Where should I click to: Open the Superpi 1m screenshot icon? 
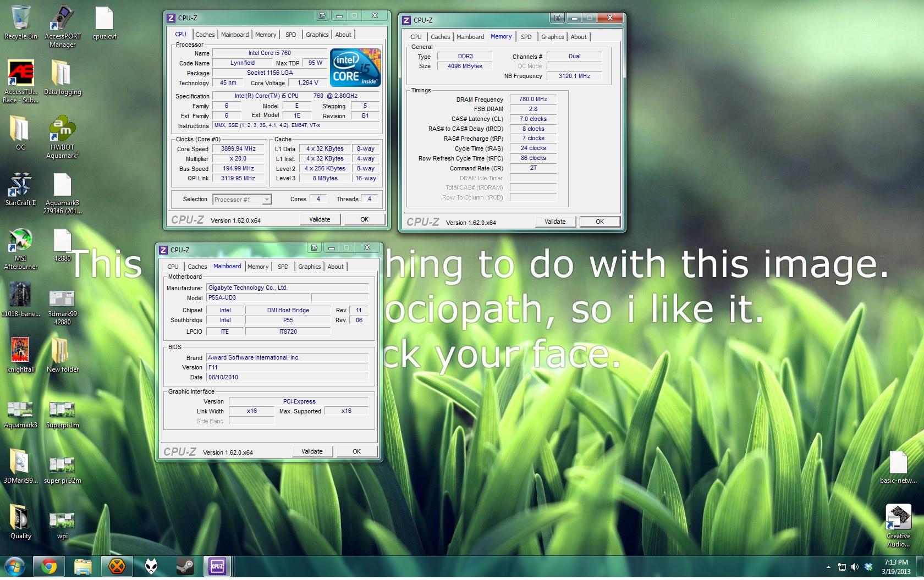(62, 414)
